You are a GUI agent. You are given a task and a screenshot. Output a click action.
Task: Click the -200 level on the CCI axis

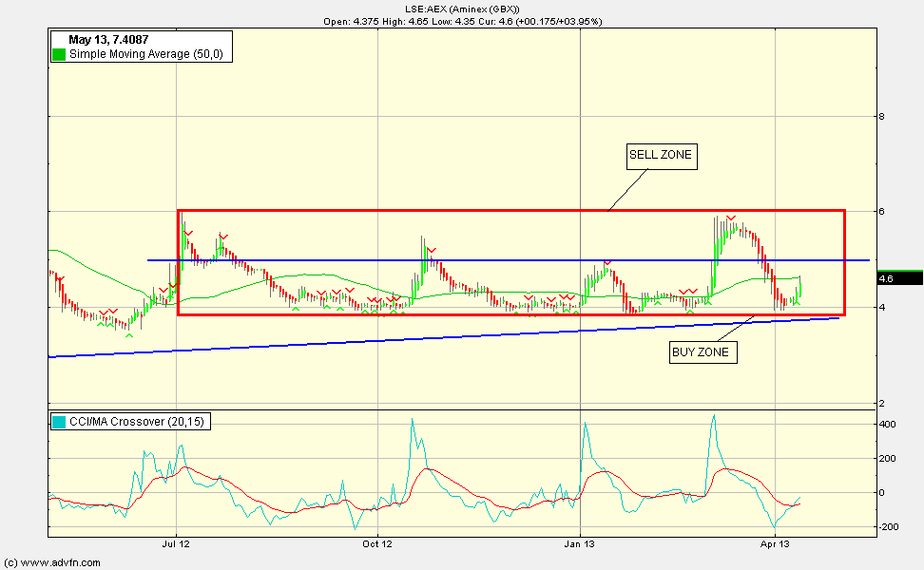coord(889,527)
